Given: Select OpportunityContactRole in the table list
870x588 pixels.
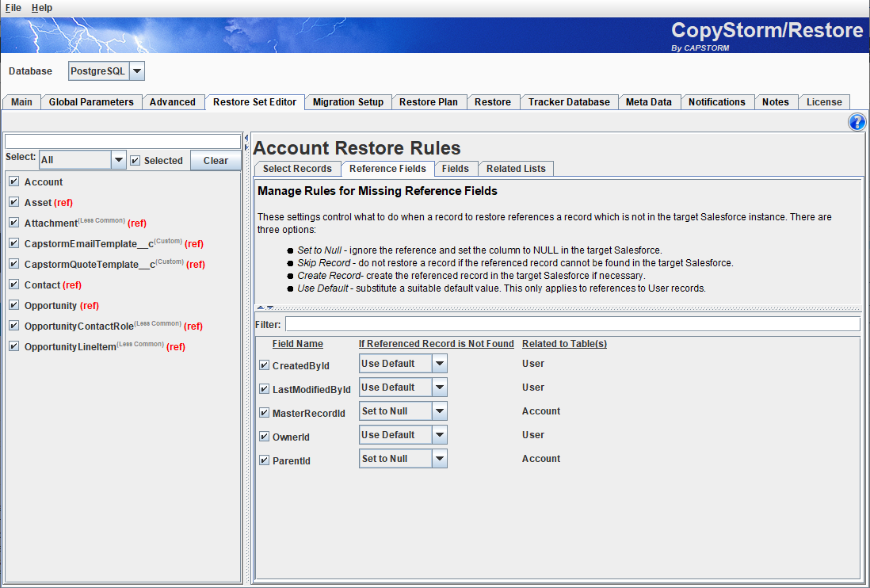Looking at the screenshot, I should [113, 326].
